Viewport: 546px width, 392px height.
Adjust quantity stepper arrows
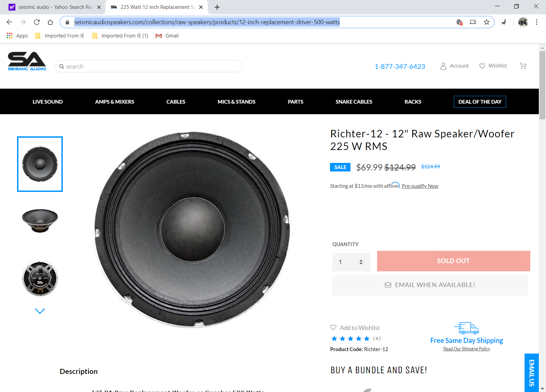(x=361, y=262)
